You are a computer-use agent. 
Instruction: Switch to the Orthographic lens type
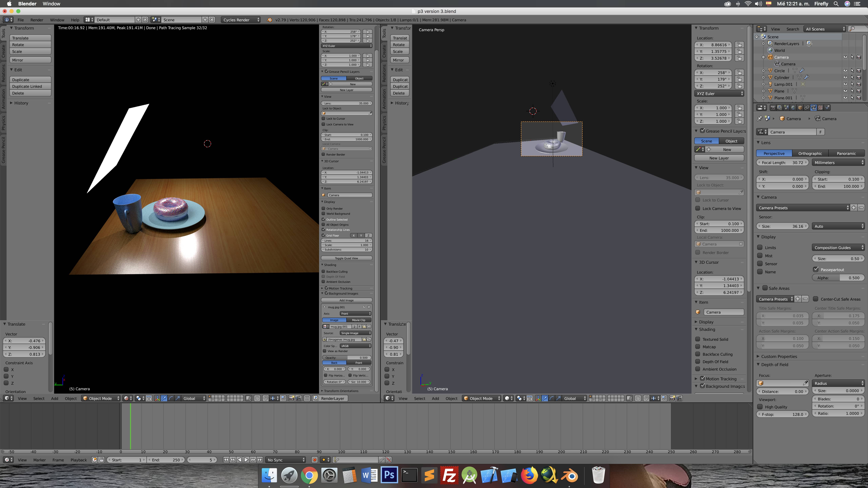pos(810,153)
